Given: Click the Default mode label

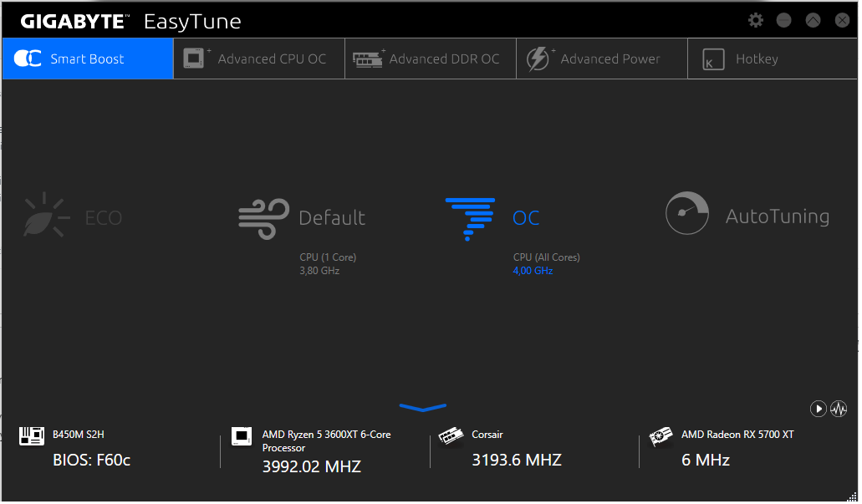Looking at the screenshot, I should pos(332,218).
